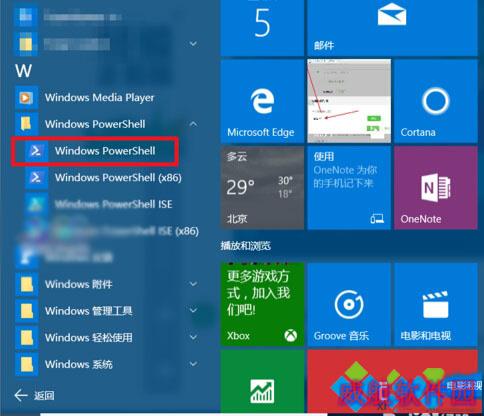Open the Microsoft Edge tile
The width and height of the screenshot is (484, 416).
coord(262,102)
